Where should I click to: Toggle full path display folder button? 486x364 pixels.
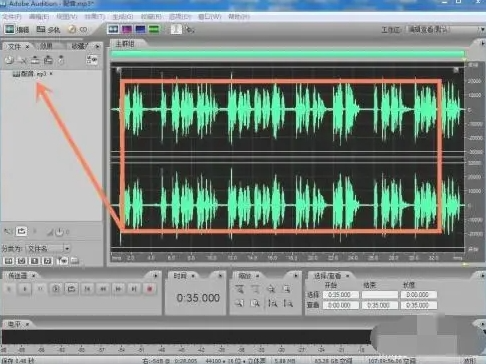coord(75,260)
